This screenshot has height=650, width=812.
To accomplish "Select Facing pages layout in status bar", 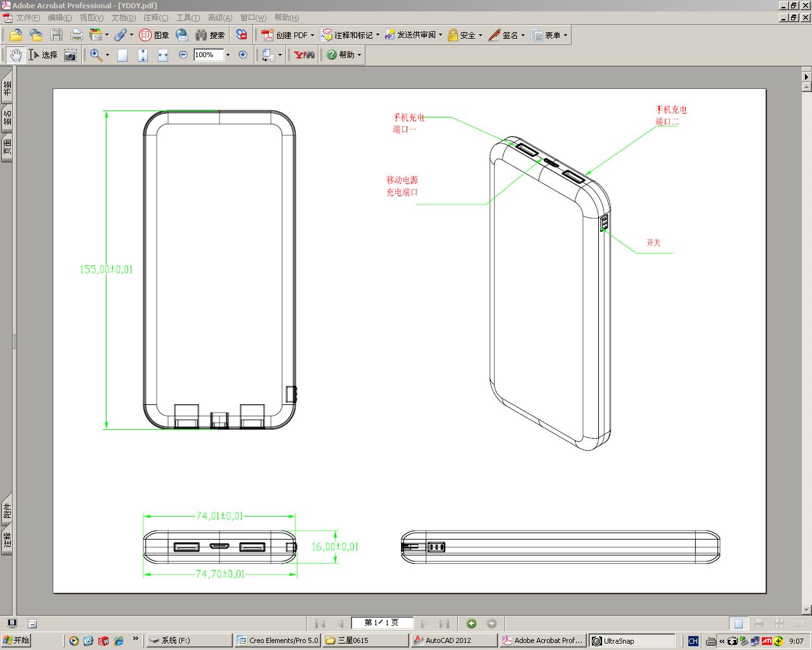I will click(x=799, y=624).
